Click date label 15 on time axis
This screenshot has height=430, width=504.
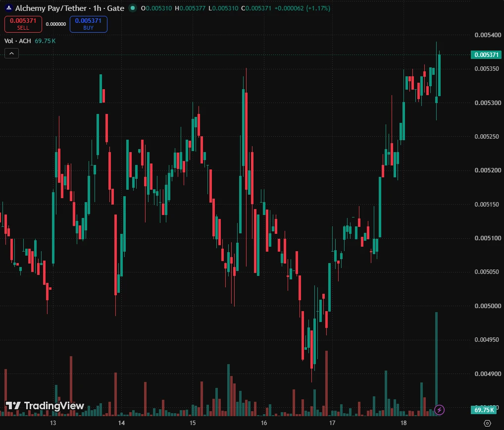pyautogui.click(x=193, y=423)
